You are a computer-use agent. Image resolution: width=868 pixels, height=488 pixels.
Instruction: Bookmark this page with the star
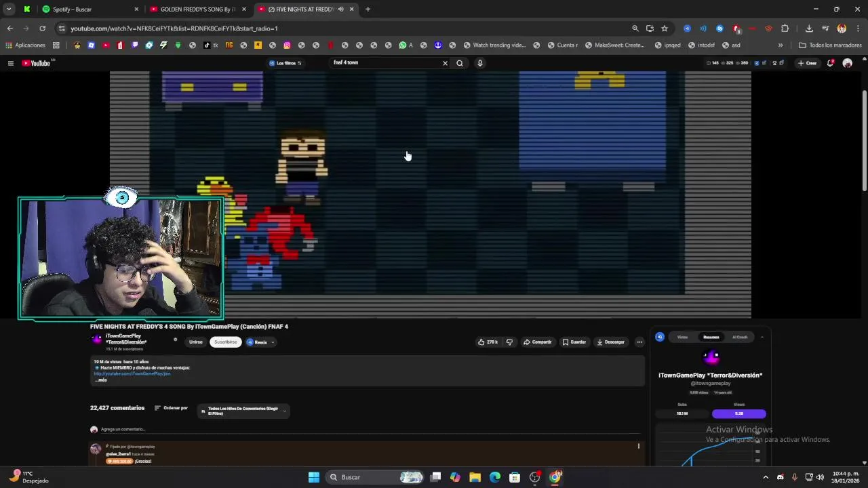(665, 28)
